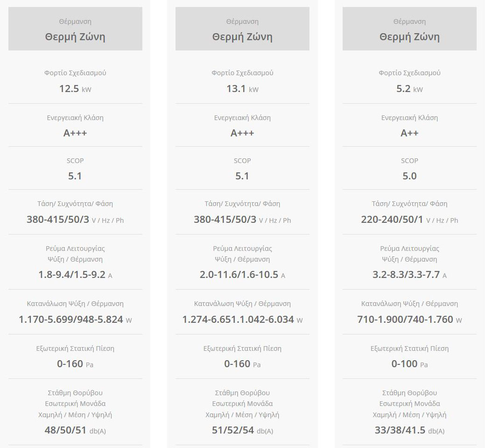Click Θερμή Ζώνη header above 12.5 kW

[75, 37]
